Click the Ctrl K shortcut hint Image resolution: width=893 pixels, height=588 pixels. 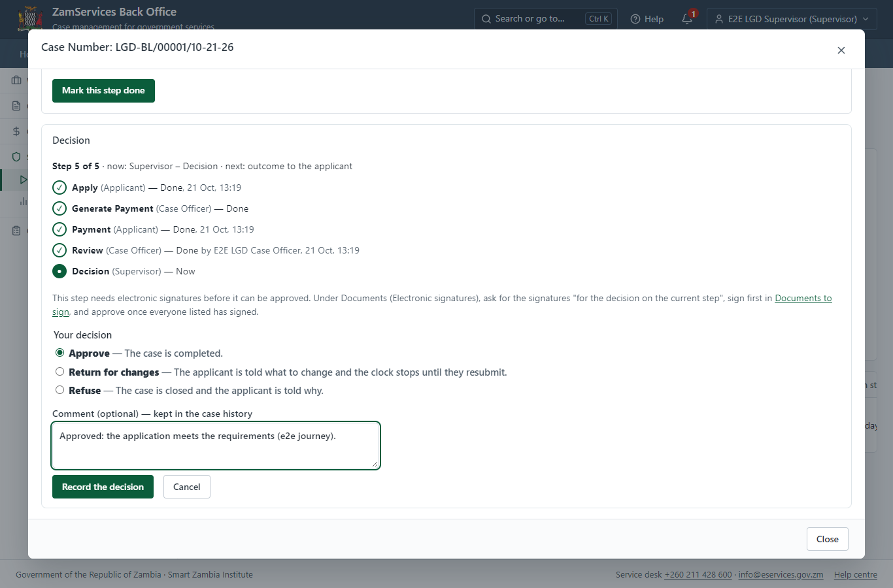tap(599, 19)
